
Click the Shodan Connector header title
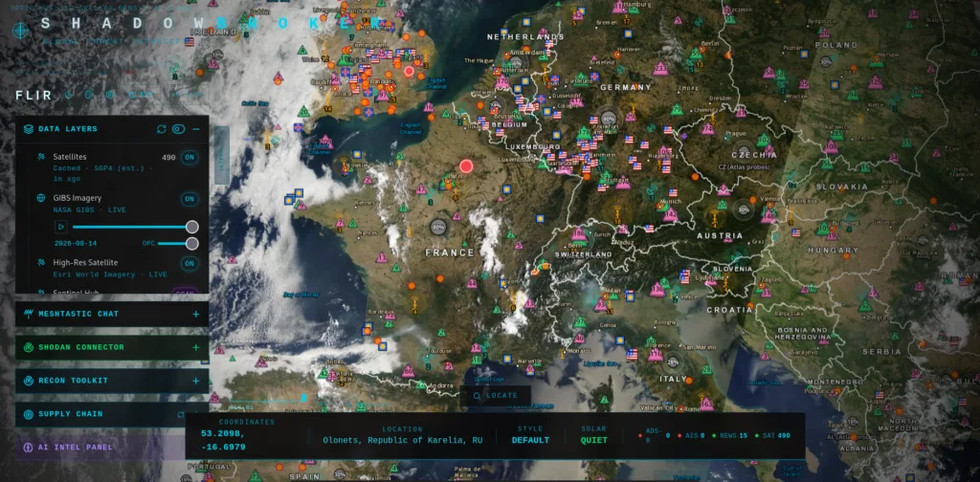point(81,347)
